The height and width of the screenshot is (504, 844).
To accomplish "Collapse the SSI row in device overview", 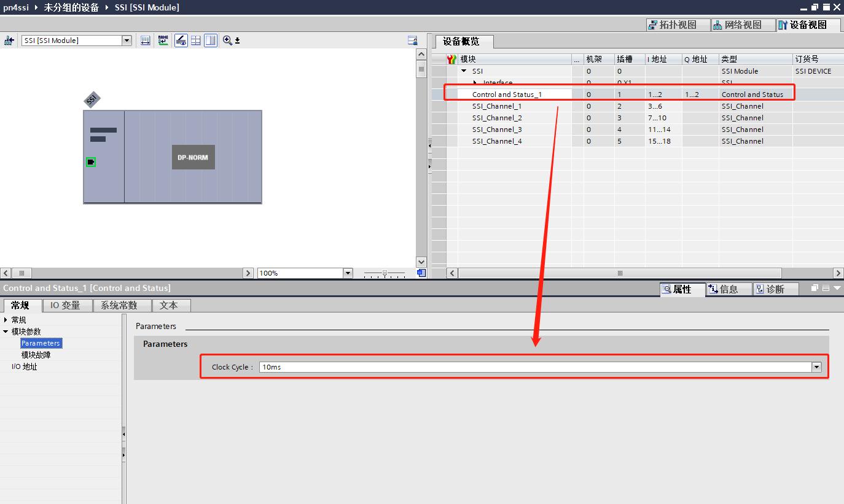I will click(464, 71).
